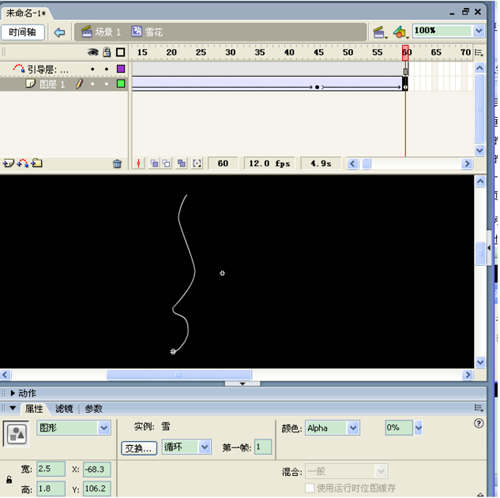Switch to the 滤镜 tab
500x498 pixels.
pos(64,409)
